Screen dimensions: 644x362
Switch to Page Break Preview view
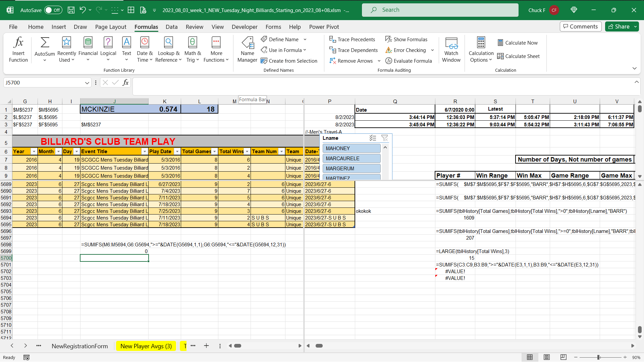point(563,357)
